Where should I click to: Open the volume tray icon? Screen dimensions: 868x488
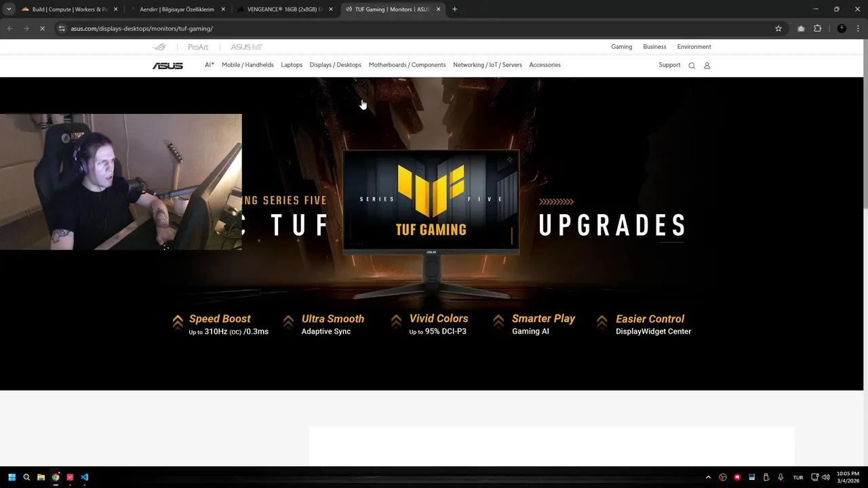[826, 477]
